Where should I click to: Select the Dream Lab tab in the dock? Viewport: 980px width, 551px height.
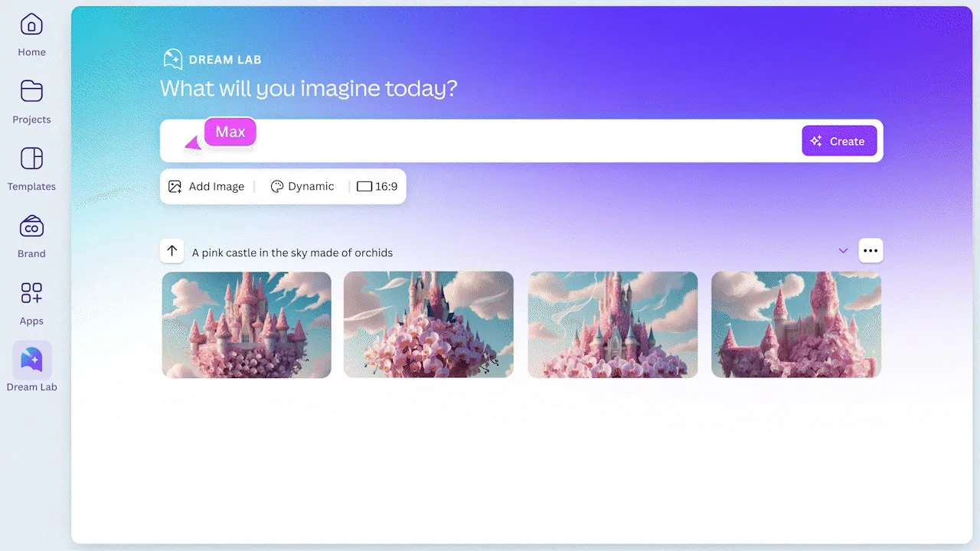click(31, 360)
